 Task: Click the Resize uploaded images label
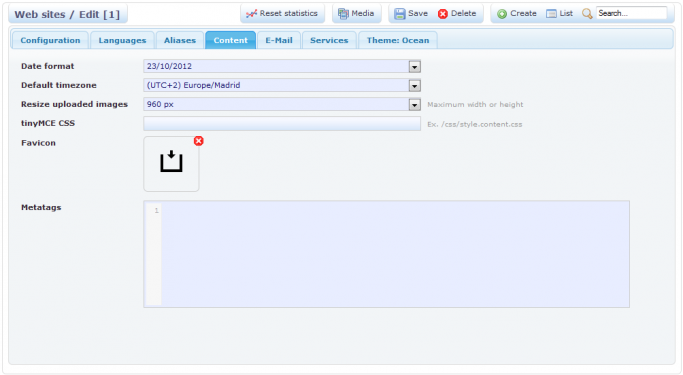[74, 105]
